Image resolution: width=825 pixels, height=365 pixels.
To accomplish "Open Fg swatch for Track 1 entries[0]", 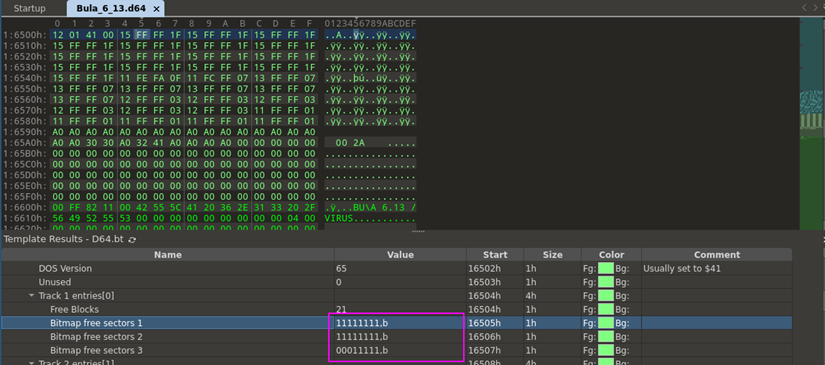I will click(x=606, y=296).
